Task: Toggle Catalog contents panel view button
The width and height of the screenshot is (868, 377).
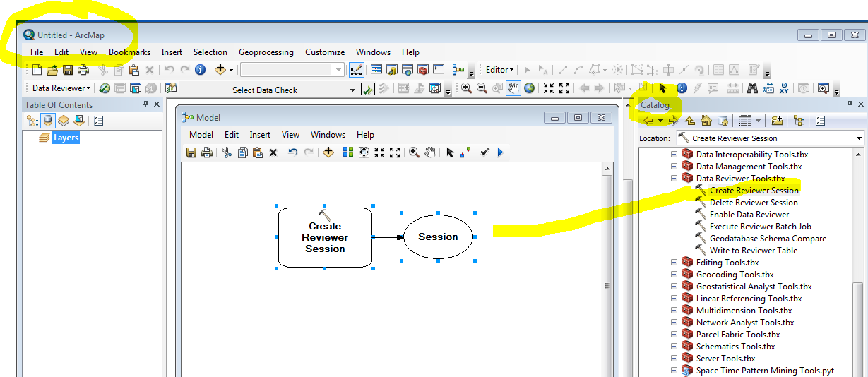Action: point(799,121)
